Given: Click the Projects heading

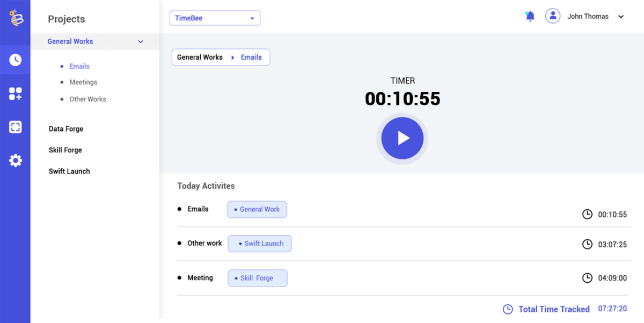Looking at the screenshot, I should (x=67, y=19).
